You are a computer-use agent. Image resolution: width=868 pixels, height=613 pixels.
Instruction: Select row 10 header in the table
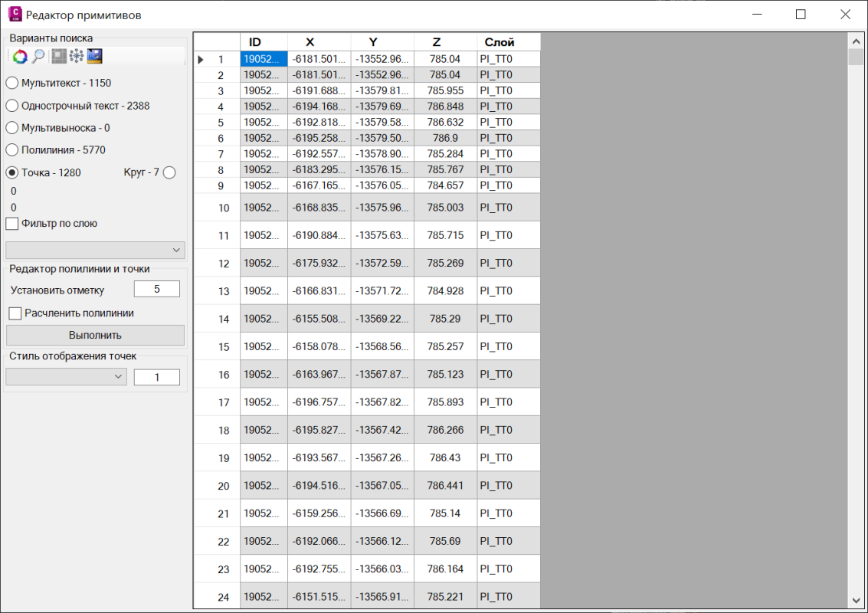(x=217, y=208)
